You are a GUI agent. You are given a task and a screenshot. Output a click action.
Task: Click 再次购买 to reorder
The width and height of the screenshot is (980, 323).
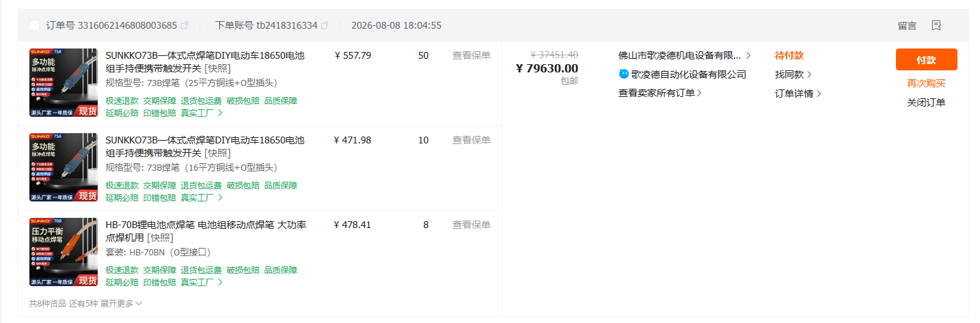[926, 83]
